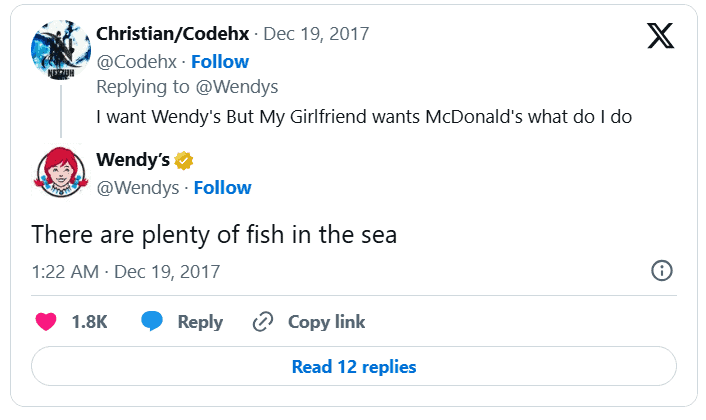
Task: Click the 1:22 AM Dec 19, 2017 timestamp
Action: (x=126, y=271)
